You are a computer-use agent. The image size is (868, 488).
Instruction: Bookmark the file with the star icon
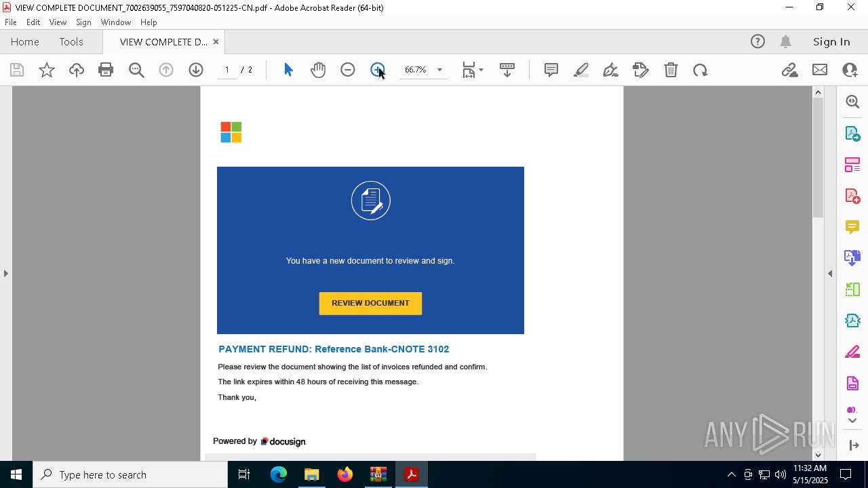click(47, 70)
